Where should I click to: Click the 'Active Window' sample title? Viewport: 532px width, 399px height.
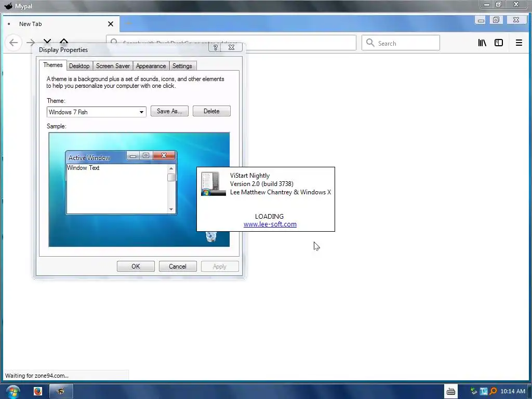point(89,158)
